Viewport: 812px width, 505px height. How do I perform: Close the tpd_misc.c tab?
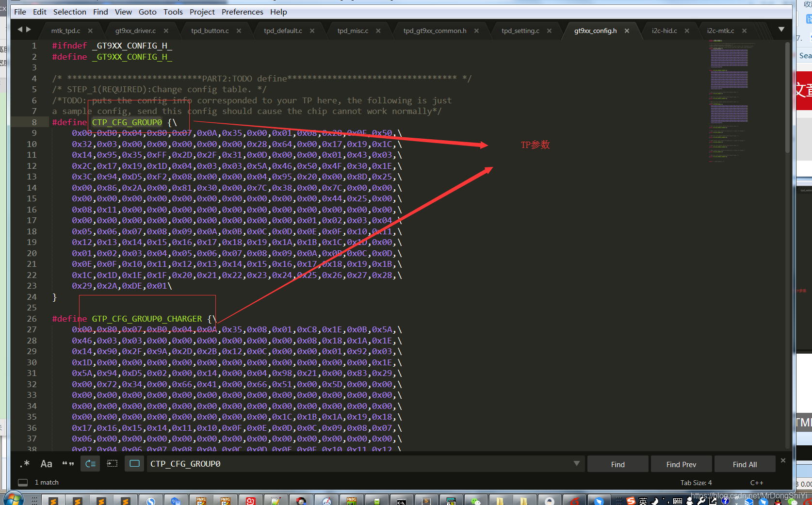(378, 31)
